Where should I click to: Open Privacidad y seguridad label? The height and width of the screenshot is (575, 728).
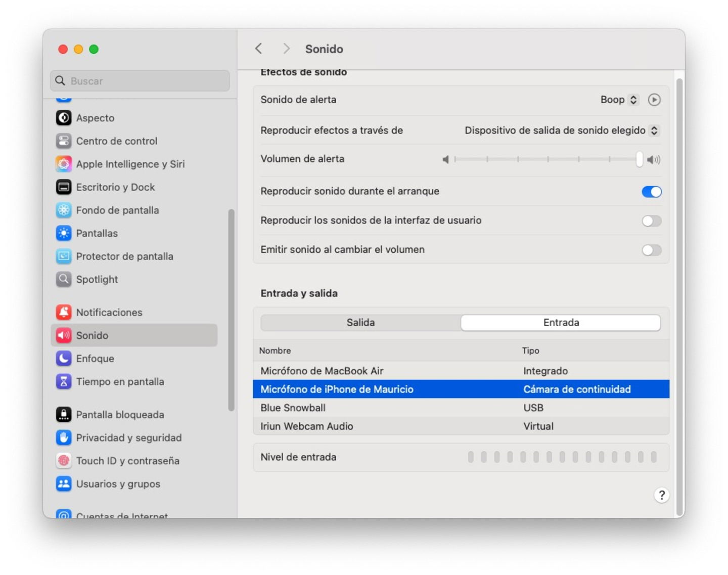[129, 438]
